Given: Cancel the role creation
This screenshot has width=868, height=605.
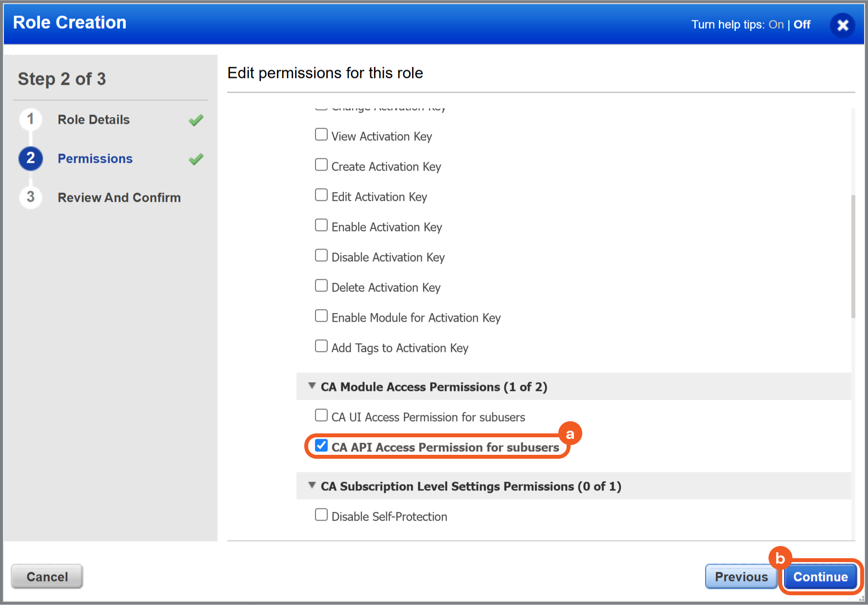Looking at the screenshot, I should (x=47, y=577).
